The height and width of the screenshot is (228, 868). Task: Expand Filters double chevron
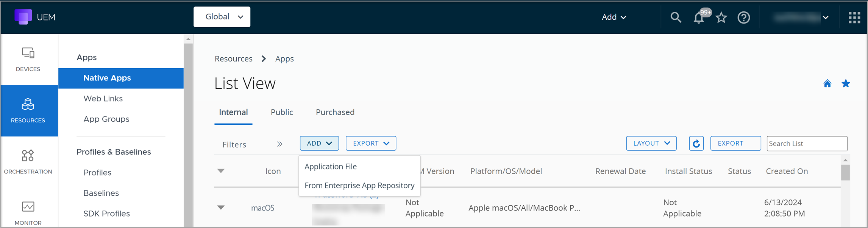[279, 144]
